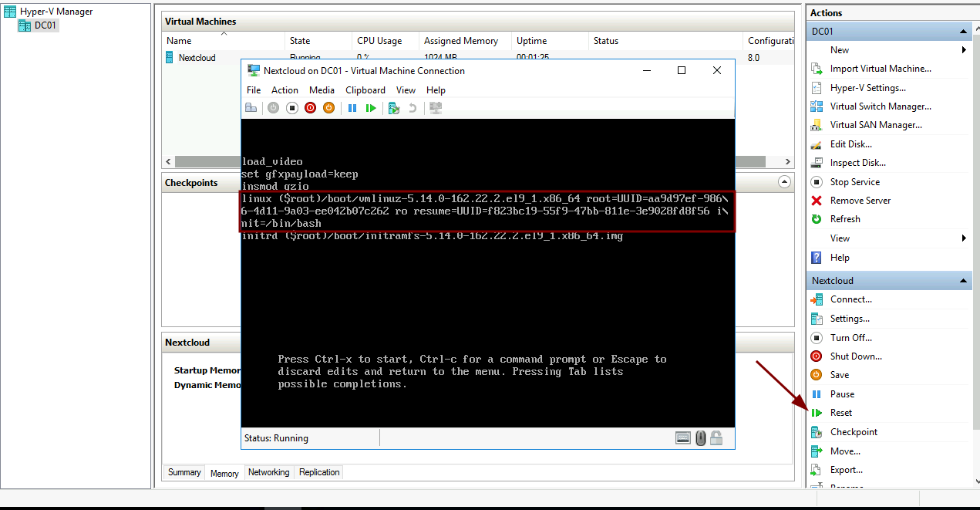Switch to the Replication tab
980x510 pixels.
[319, 472]
